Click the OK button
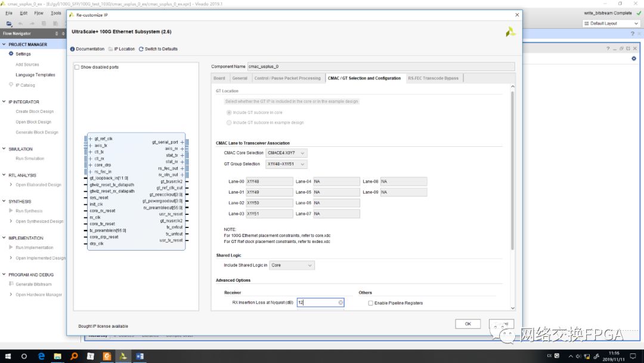 pyautogui.click(x=468, y=324)
